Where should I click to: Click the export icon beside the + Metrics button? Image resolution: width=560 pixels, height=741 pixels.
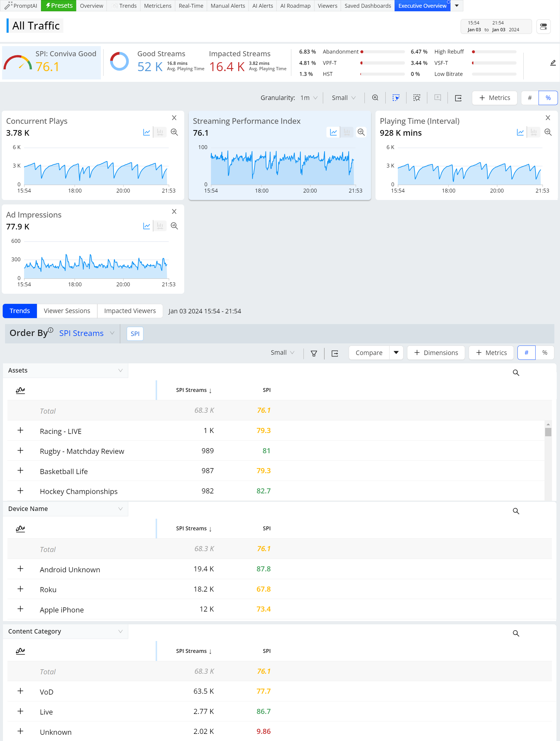(458, 98)
